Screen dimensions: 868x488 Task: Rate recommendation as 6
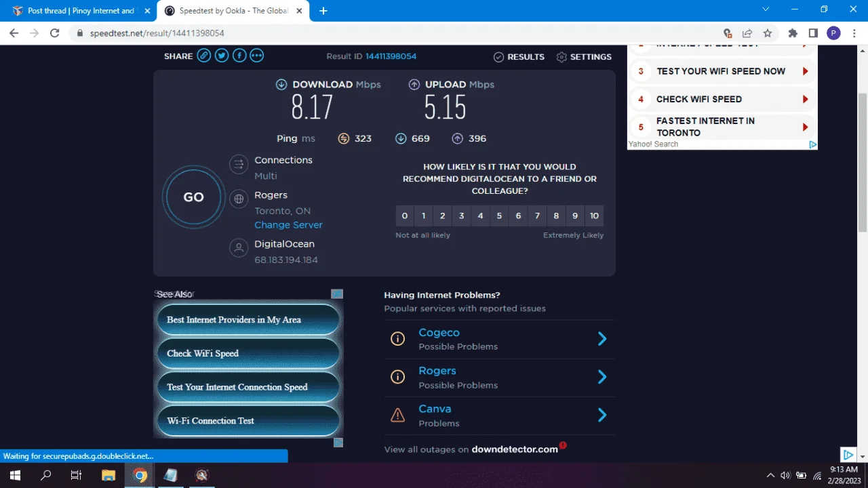tap(519, 216)
